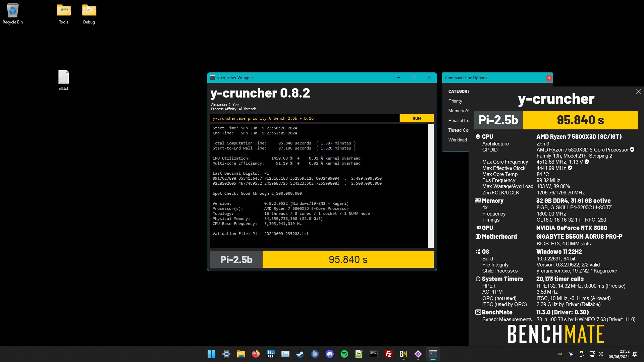Launch Firefox from the taskbar
Screen dimensions: 644x362
pos(256,354)
